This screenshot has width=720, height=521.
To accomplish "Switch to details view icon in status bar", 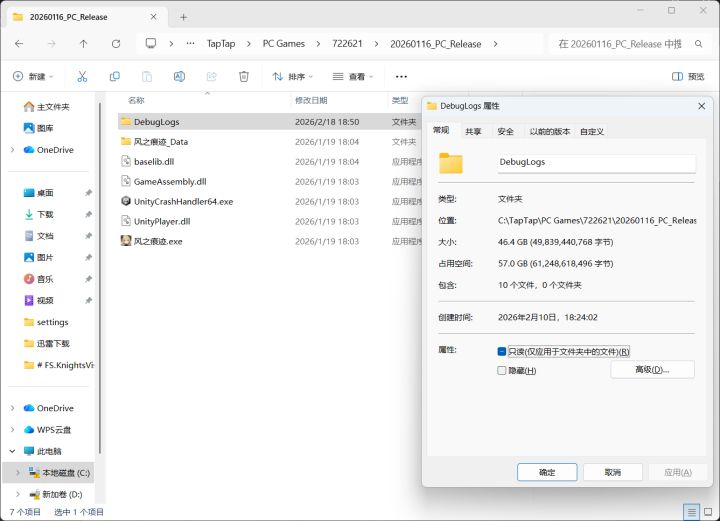I will [691, 512].
